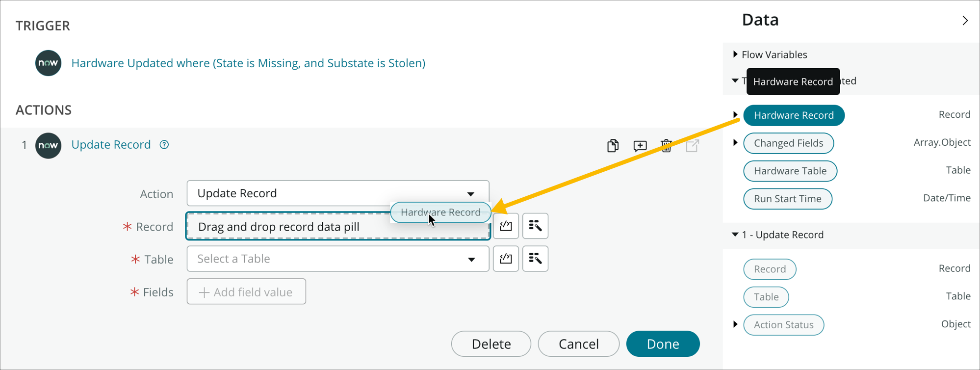Collapse the Data panel via the right chevron
Viewport: 980px width, 370px height.
click(965, 20)
